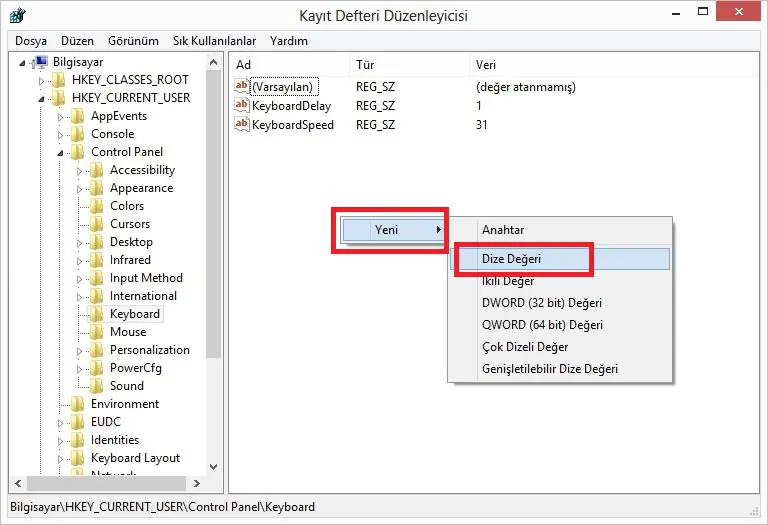Viewport: 768px width, 525px height.
Task: Click the Sound folder icon
Action: coord(97,386)
